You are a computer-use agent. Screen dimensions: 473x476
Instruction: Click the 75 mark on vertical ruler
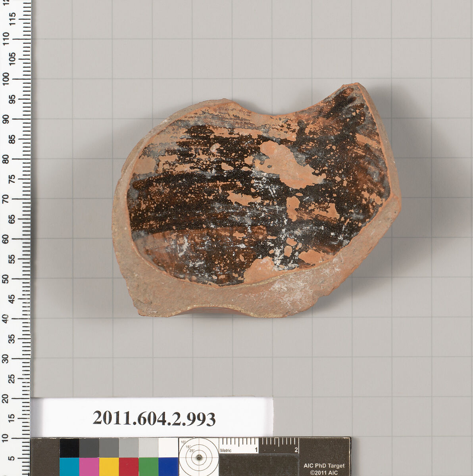pyautogui.click(x=6, y=179)
